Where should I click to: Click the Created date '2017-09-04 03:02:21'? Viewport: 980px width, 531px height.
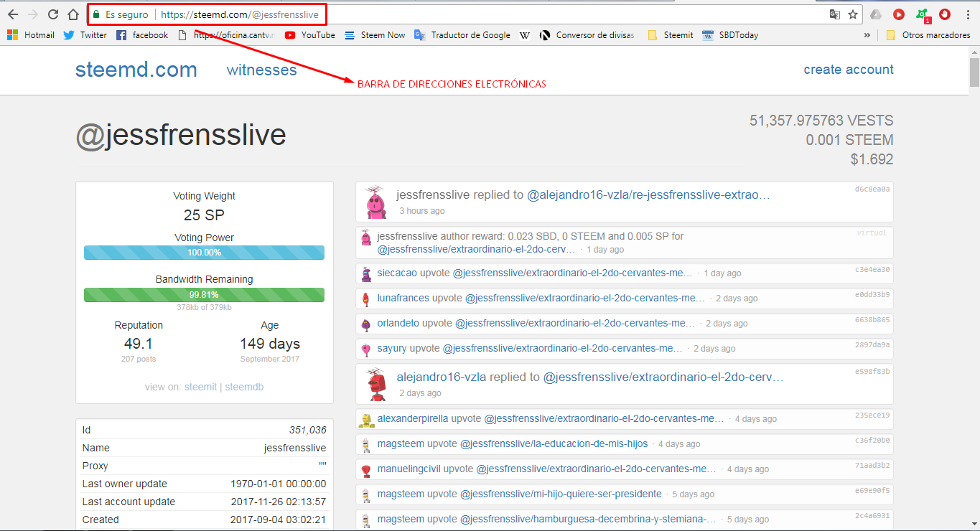[278, 520]
